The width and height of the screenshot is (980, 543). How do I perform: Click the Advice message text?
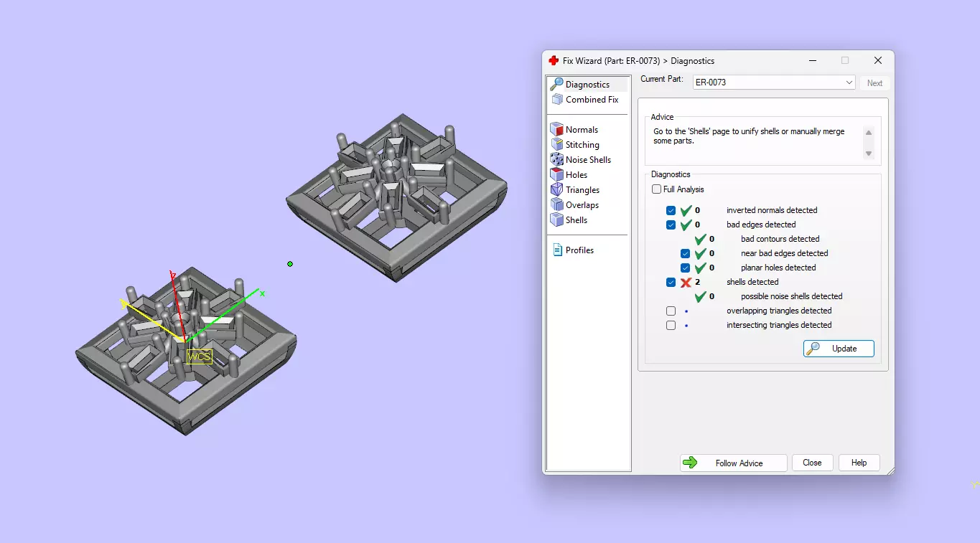(x=749, y=136)
